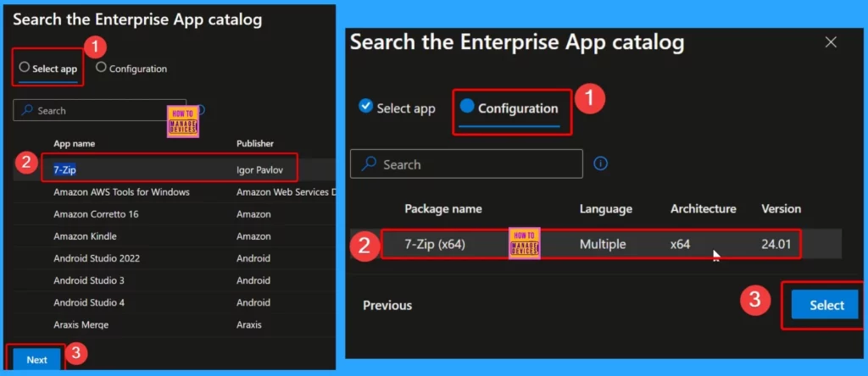The height and width of the screenshot is (376, 868).
Task: Select Amazon Corretto 16 row
Action: [175, 214]
